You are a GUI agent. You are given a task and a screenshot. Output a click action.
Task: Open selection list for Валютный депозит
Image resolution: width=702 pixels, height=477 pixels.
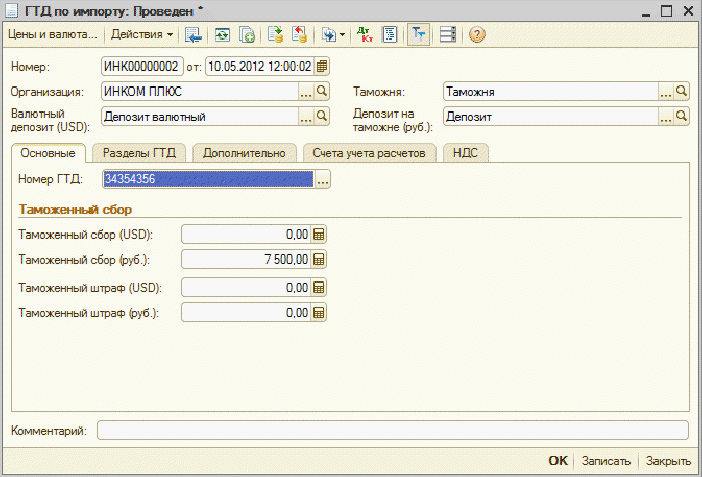(x=305, y=116)
